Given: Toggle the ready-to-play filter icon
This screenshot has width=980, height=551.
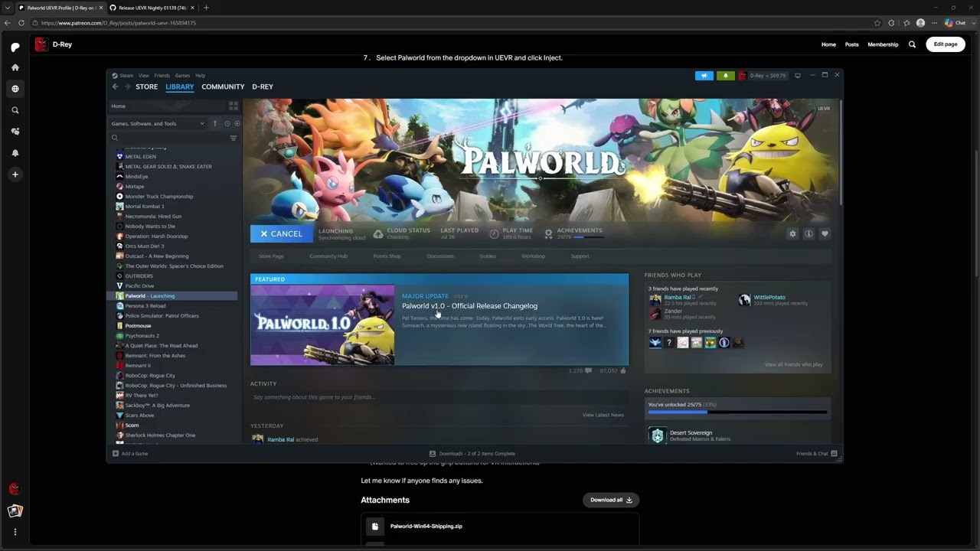Looking at the screenshot, I should (237, 123).
